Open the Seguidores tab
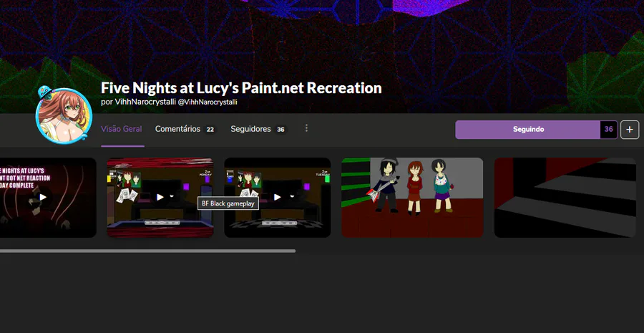The image size is (644, 333). pyautogui.click(x=250, y=129)
